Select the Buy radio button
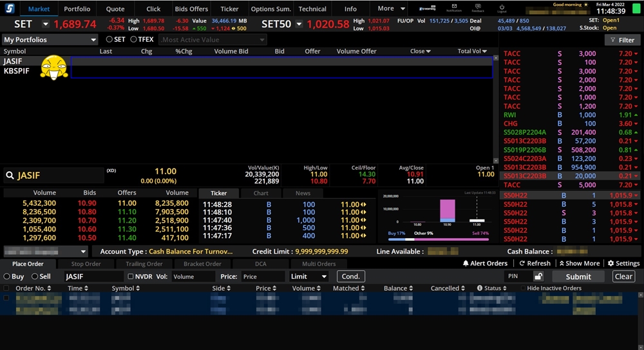 [7, 277]
